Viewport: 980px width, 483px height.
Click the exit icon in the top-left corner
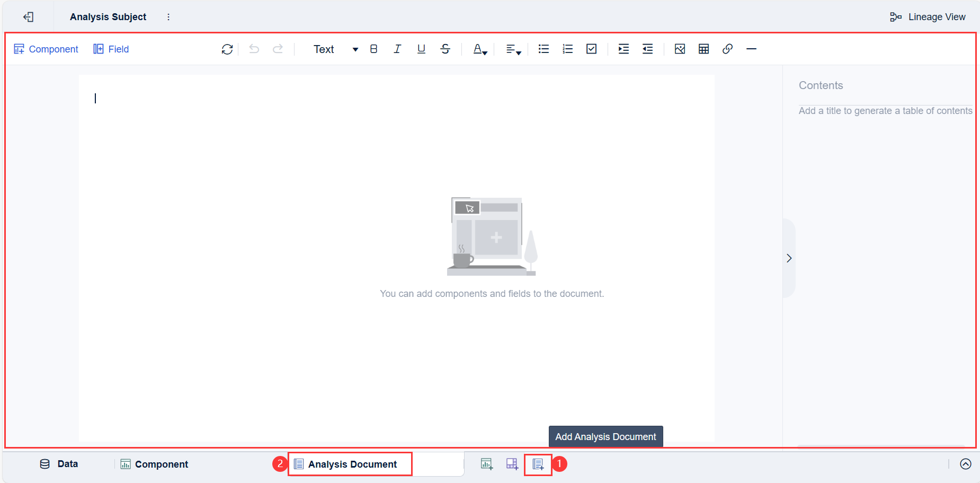pos(29,16)
